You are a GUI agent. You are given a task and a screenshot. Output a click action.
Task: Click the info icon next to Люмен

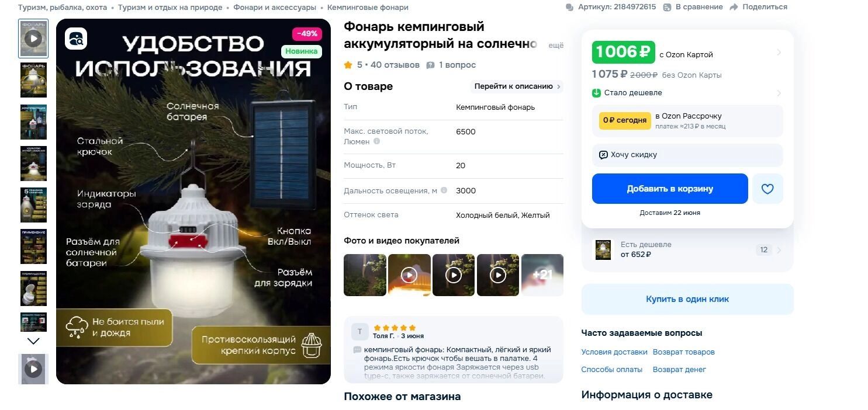pyautogui.click(x=376, y=141)
